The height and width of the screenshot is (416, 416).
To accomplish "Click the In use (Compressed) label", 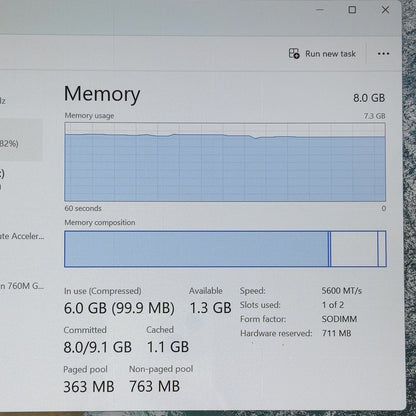I will (103, 291).
